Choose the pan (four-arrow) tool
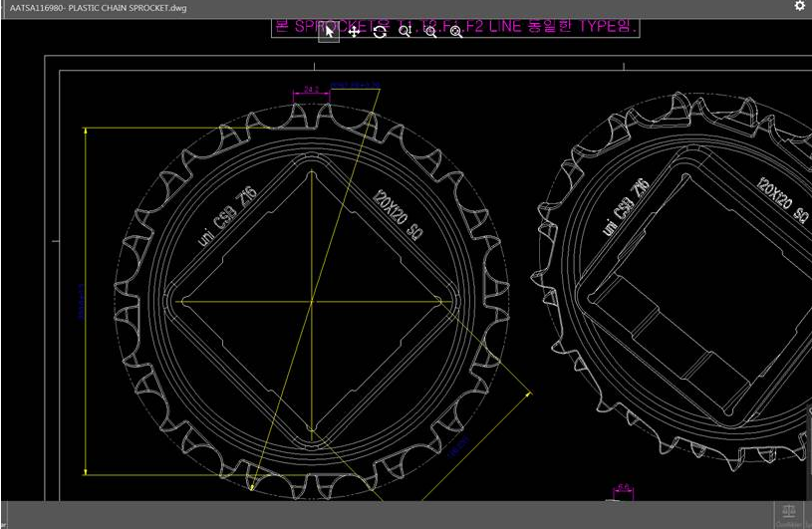Viewport: 812px width, 529px height. pos(355,32)
